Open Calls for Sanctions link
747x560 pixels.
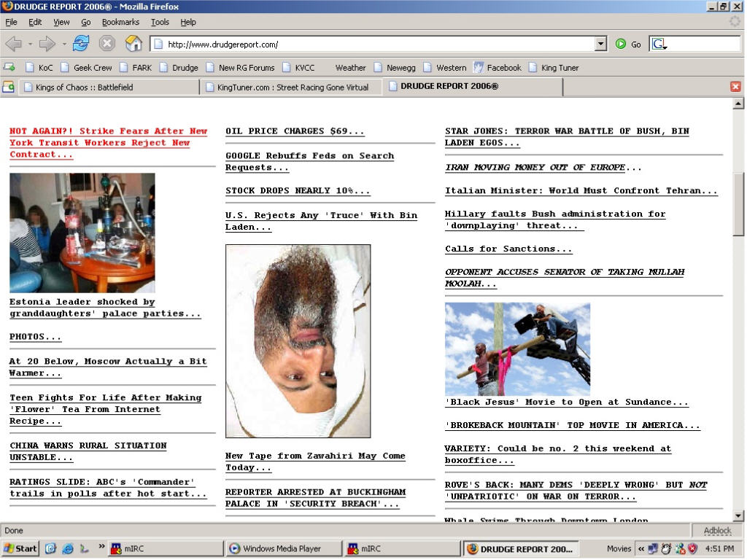(x=508, y=249)
